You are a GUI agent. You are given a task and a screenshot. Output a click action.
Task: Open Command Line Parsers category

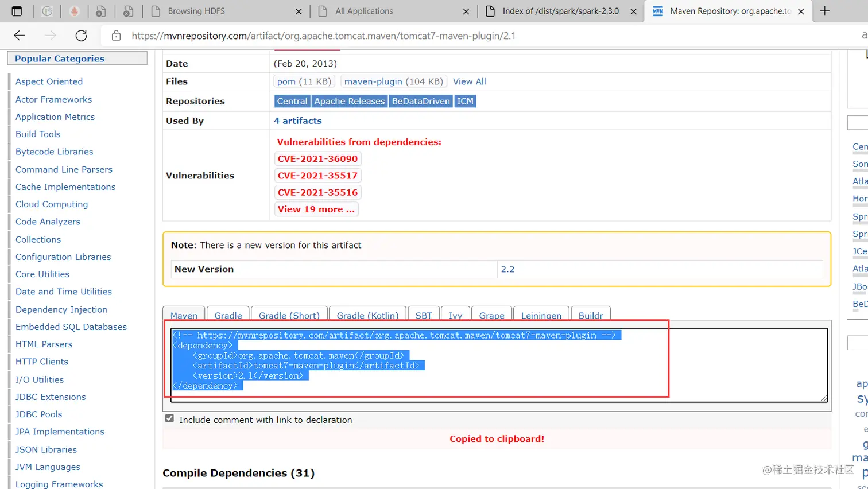(64, 169)
